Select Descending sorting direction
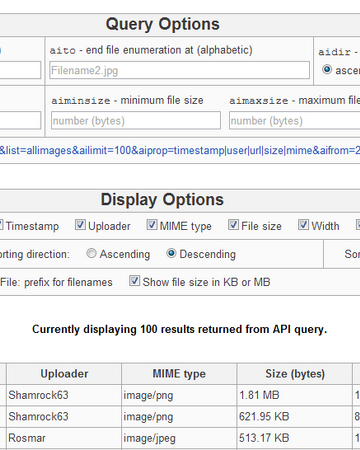Screen dimensions: 360x450 [171, 253]
